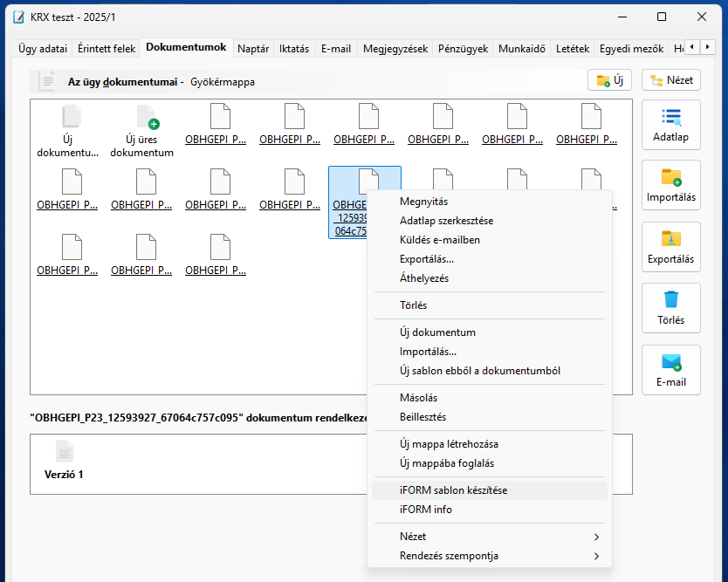Open the Importálás sidebar button
Screen dimensions: 728x582
tap(671, 185)
